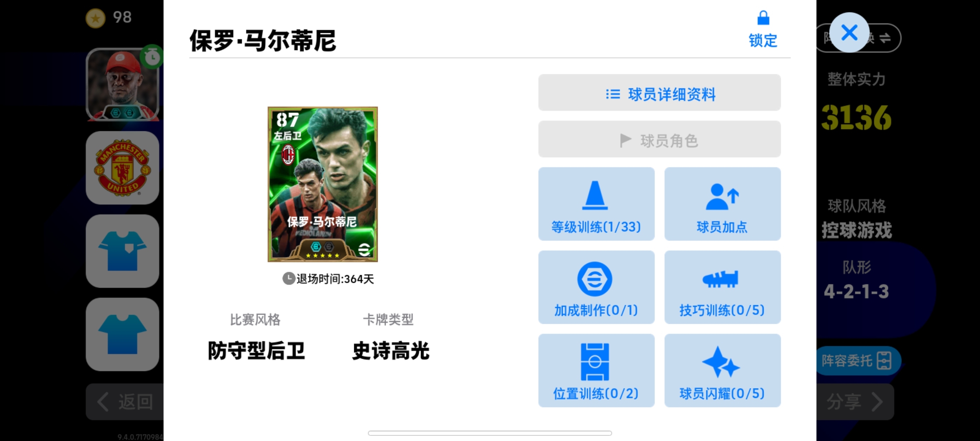Open 位置训练 pitch position training
Image resolution: width=980 pixels, height=441 pixels.
tap(596, 371)
